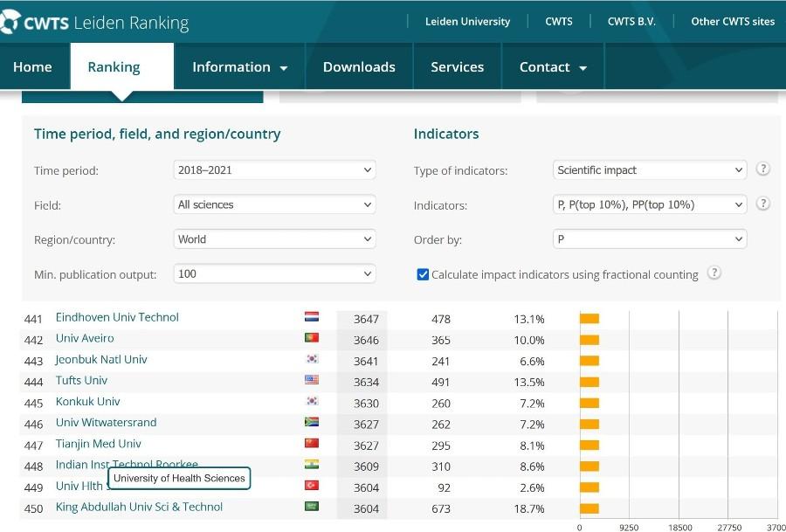Expand the Information menu
The height and width of the screenshot is (532, 786).
239,66
